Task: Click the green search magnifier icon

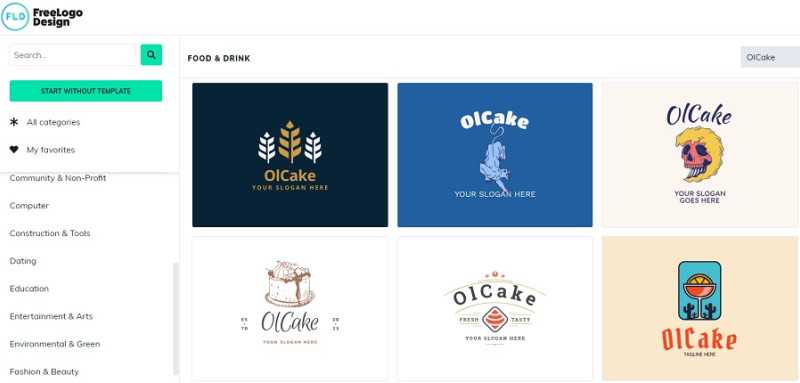Action: click(151, 55)
